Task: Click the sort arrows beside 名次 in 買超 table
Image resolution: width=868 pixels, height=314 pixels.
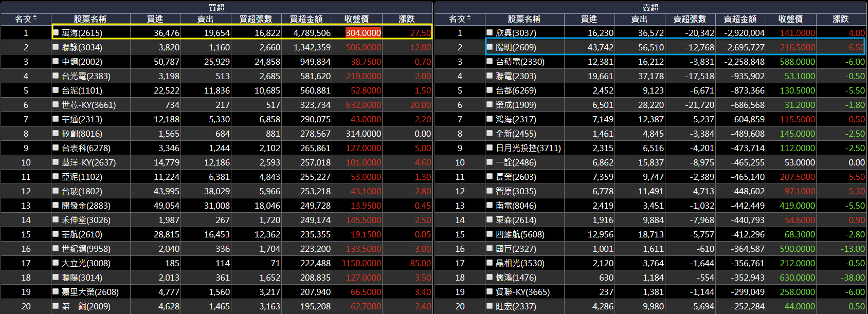Action: [35, 18]
